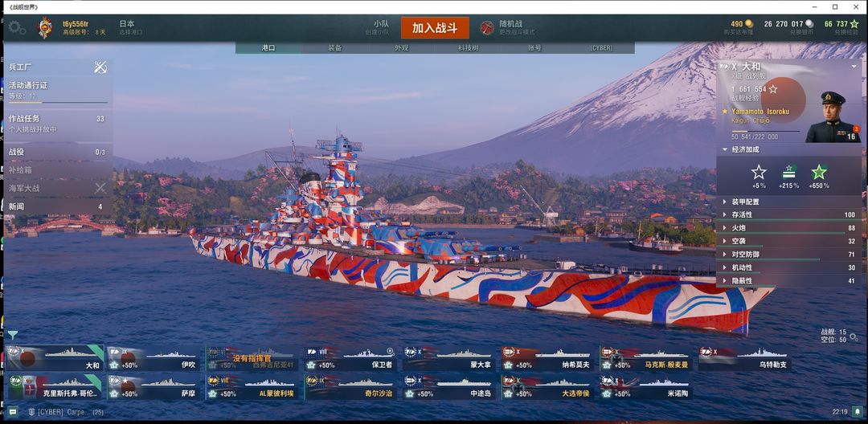The width and height of the screenshot is (868, 424).
Task: Click the battle type icon beside 随机战
Action: pos(486,27)
